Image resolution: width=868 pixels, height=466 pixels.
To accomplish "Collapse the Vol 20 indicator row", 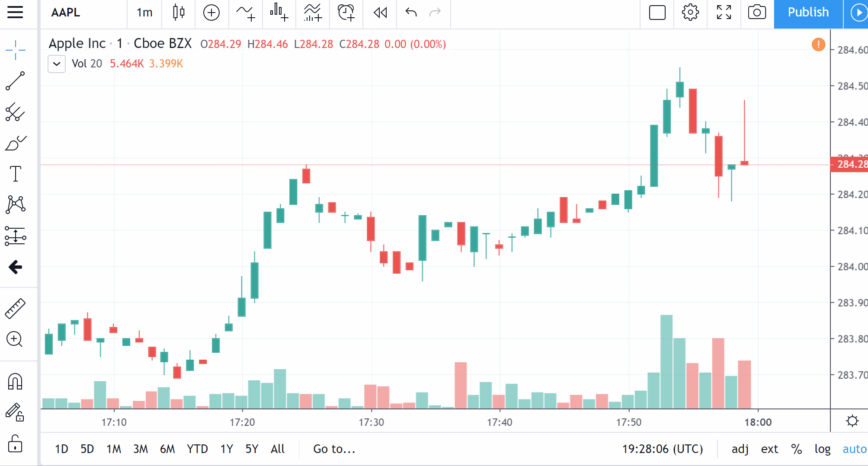I will [x=56, y=64].
